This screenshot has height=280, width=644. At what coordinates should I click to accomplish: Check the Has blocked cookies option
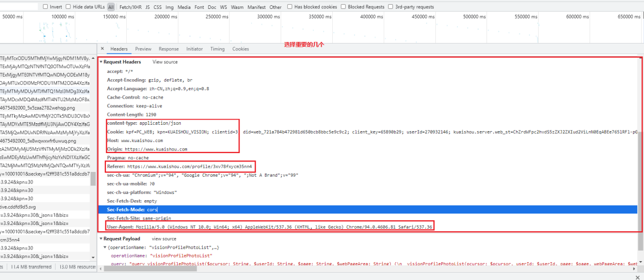click(290, 7)
